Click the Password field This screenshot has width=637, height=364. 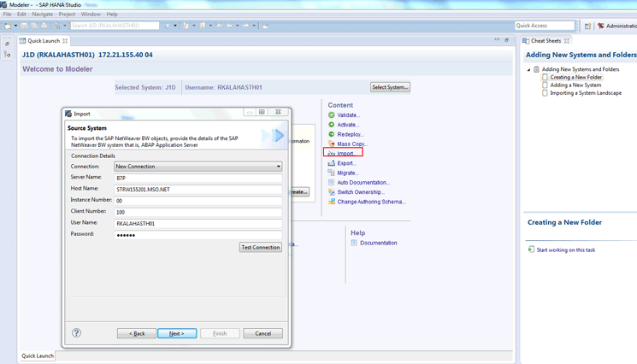[198, 235]
